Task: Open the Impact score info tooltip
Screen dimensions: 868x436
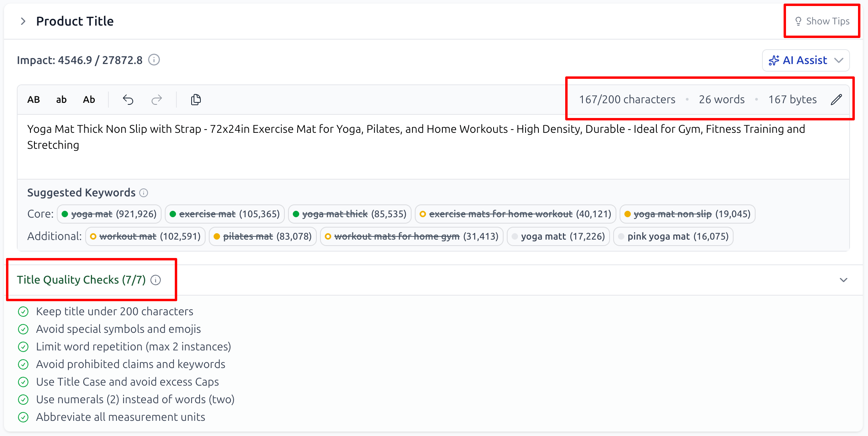Action: pyautogui.click(x=154, y=60)
